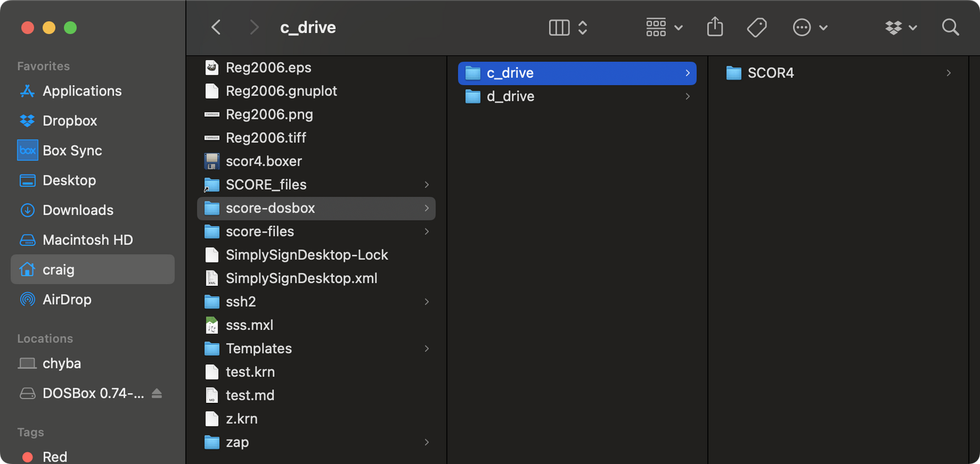Screen dimensions: 980x464
Task: Expand the d_drive folder
Action: 687,97
